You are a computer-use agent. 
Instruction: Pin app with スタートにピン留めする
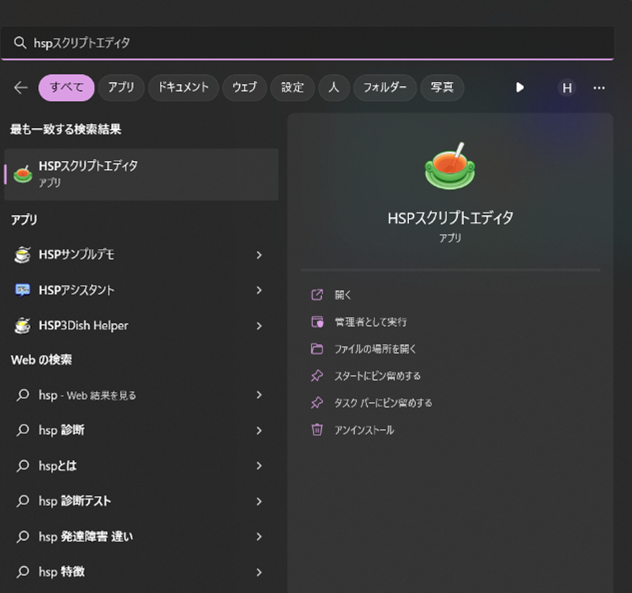pos(377,376)
